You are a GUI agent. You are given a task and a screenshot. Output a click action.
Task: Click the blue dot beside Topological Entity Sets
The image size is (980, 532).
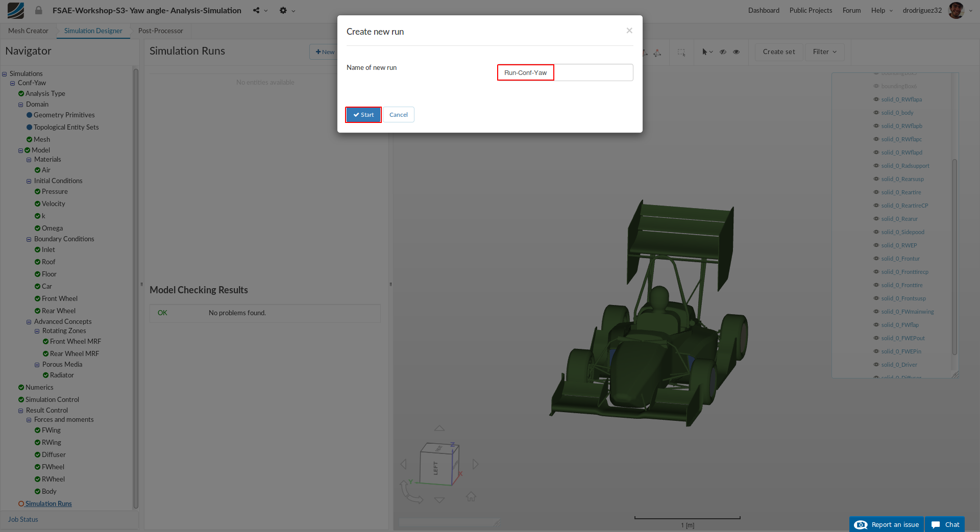29,128
